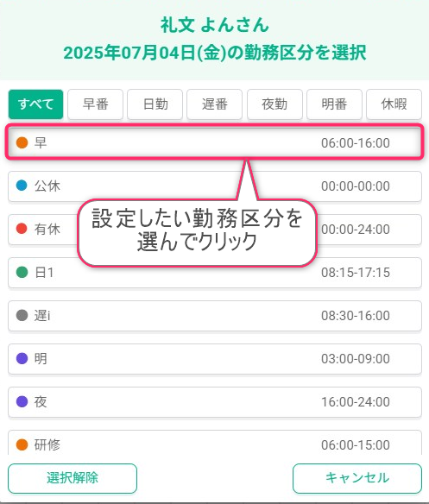
Task: Click the gray dot beside 遅i
Action: click(x=22, y=315)
